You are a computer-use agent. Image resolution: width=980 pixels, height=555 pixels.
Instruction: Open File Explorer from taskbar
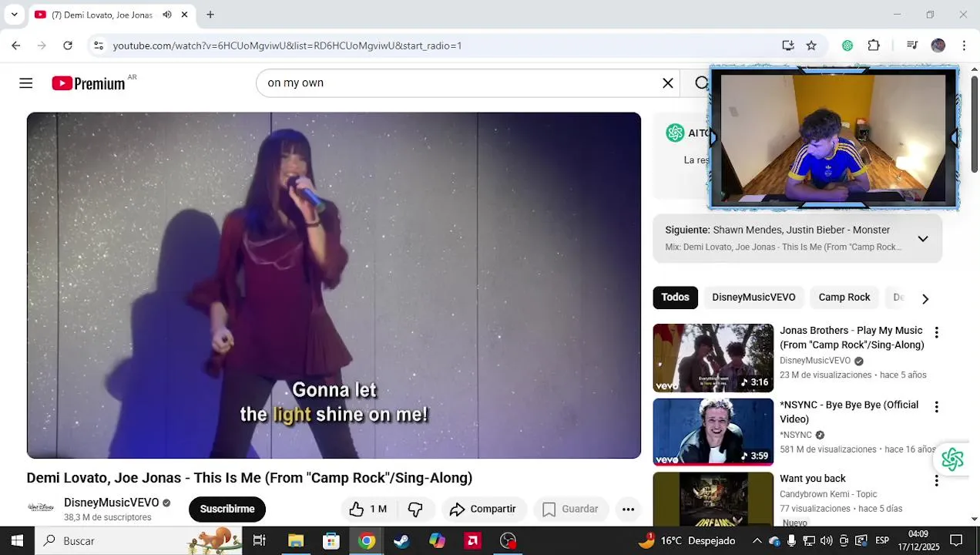coord(296,541)
